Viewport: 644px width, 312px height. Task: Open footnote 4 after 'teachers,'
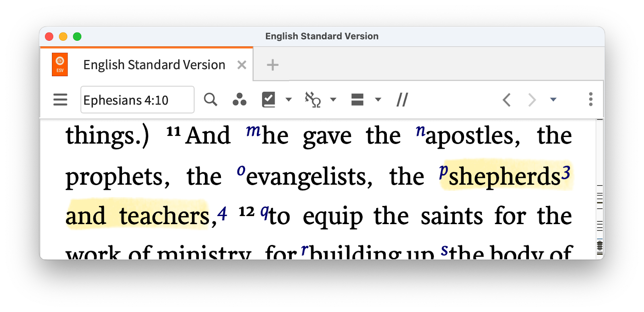click(223, 213)
